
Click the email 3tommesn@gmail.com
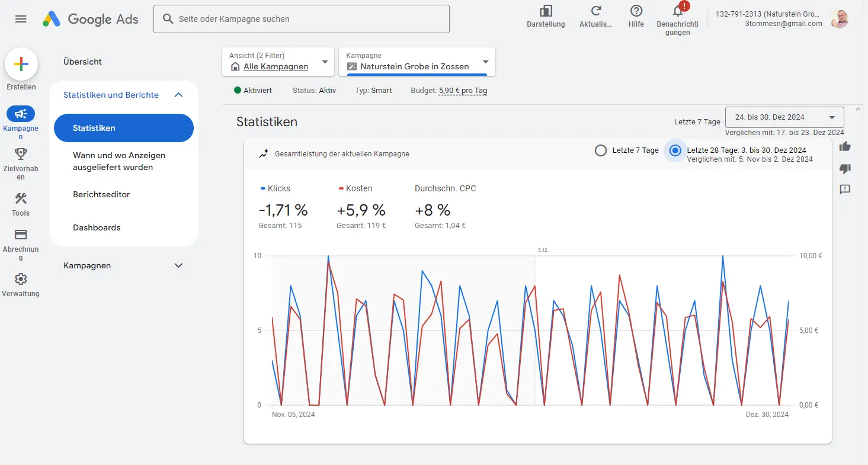pos(784,24)
